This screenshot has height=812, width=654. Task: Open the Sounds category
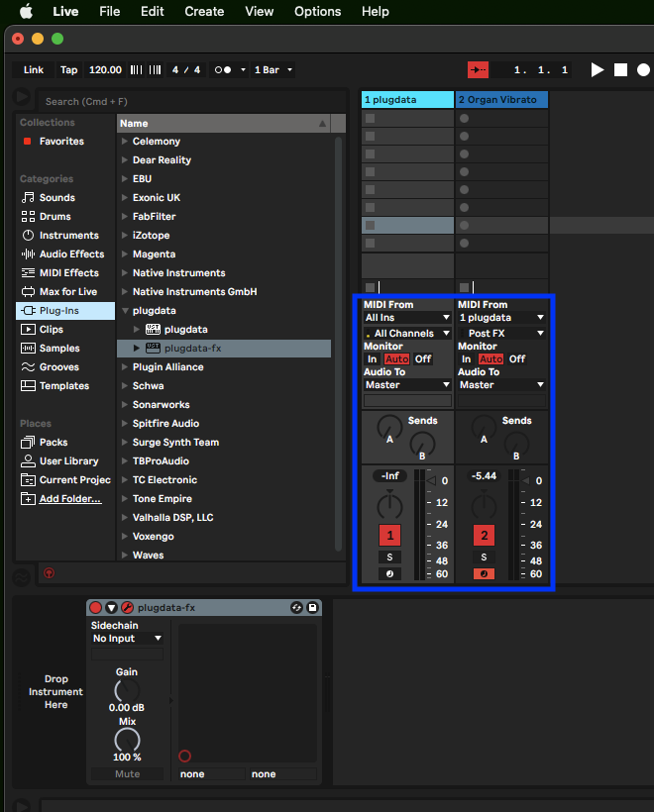point(57,197)
